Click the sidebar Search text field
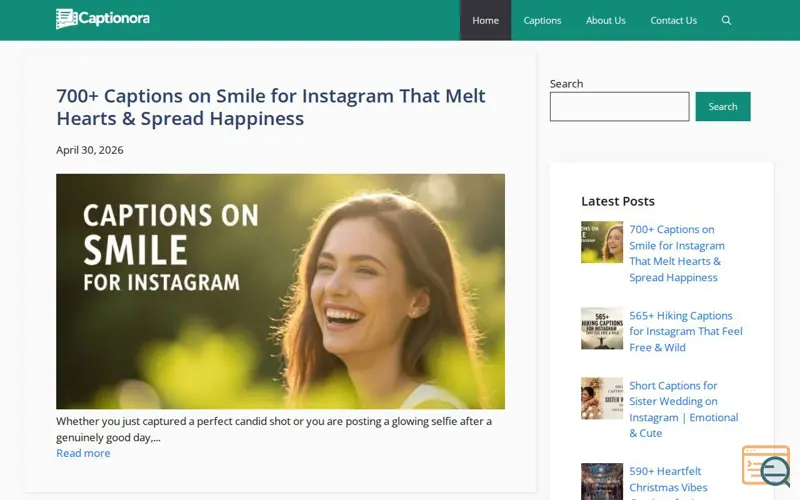The width and height of the screenshot is (800, 500). tap(619, 107)
